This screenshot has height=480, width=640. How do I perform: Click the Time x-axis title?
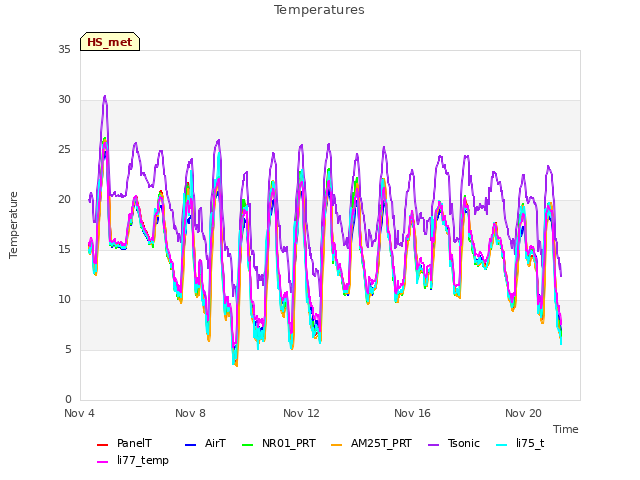pos(566,429)
